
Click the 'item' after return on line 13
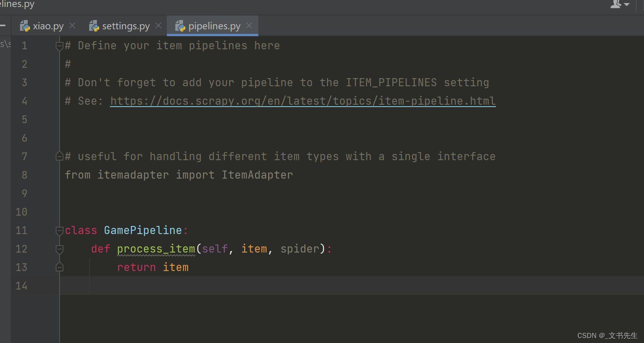[176, 267]
